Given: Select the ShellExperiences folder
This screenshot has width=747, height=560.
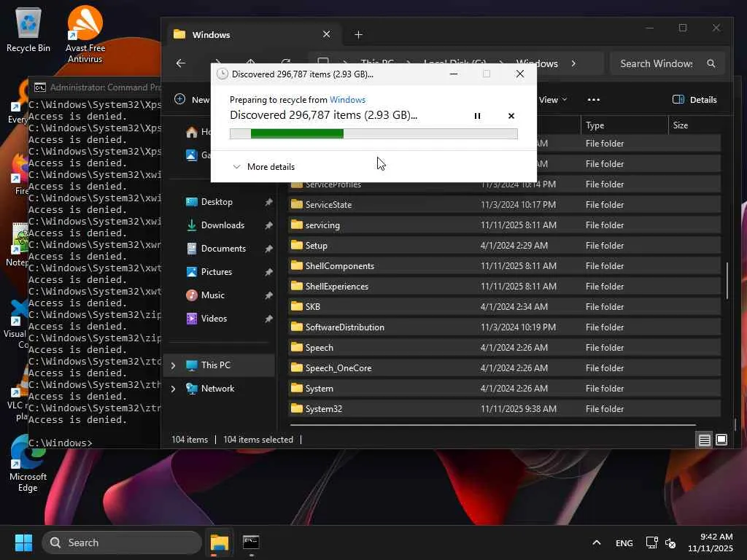Looking at the screenshot, I should 504,287.
